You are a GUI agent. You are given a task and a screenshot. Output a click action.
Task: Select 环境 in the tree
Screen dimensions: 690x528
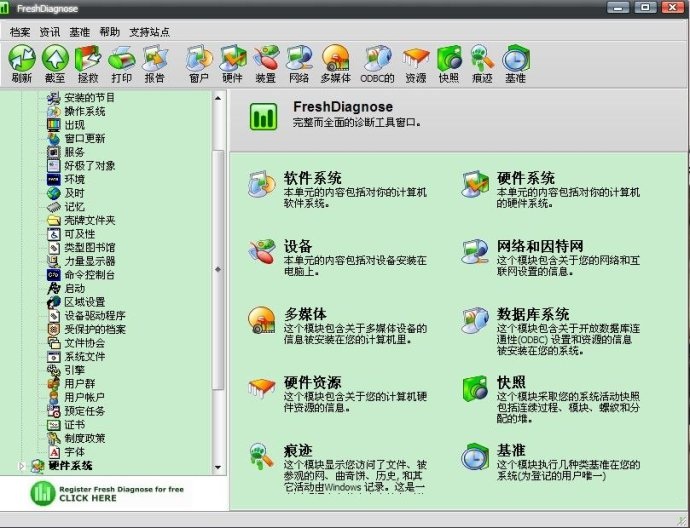(74, 179)
